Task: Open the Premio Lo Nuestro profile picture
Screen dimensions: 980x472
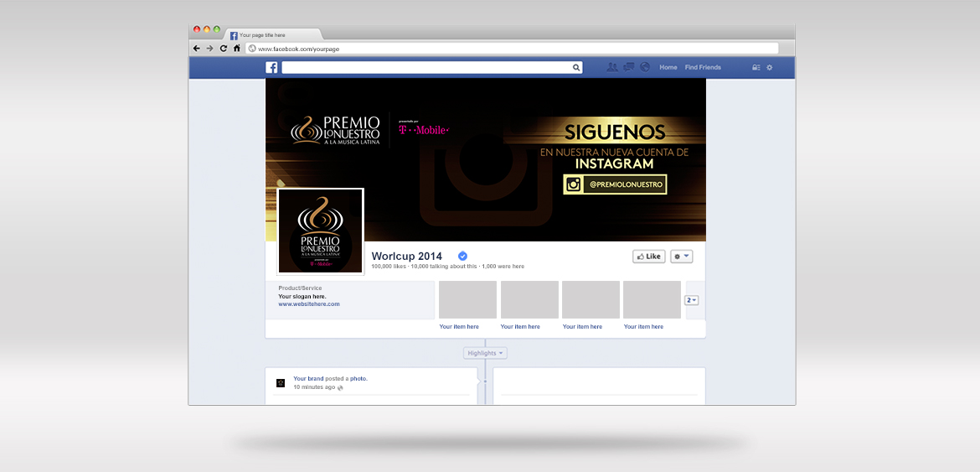Action: pos(320,231)
